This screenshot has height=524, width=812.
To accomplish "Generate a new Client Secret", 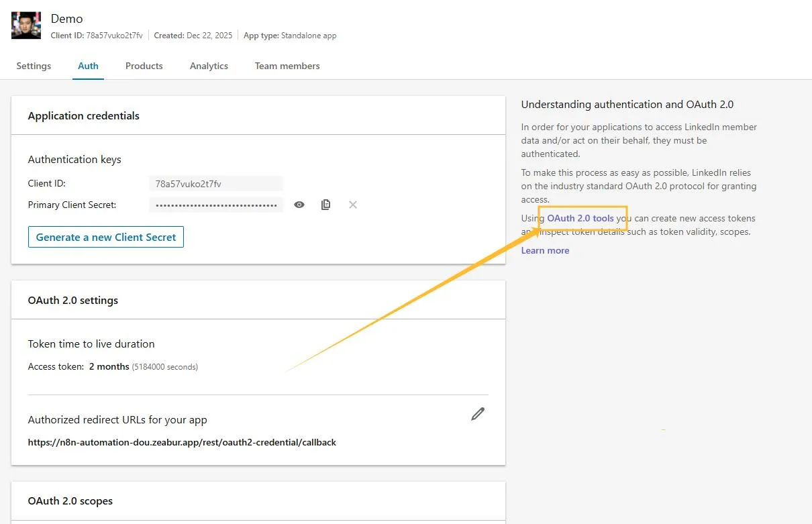I will pos(105,237).
